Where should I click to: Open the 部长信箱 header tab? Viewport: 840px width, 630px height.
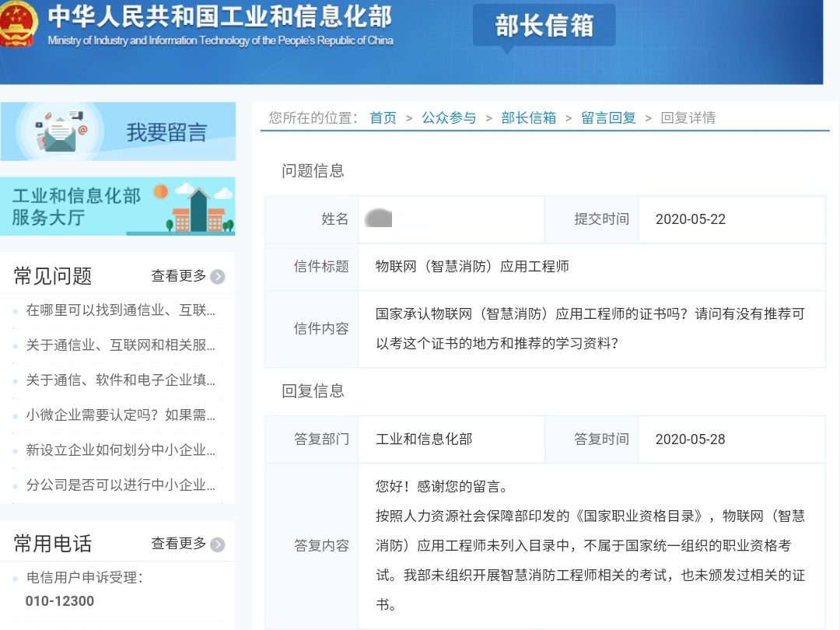(x=544, y=25)
